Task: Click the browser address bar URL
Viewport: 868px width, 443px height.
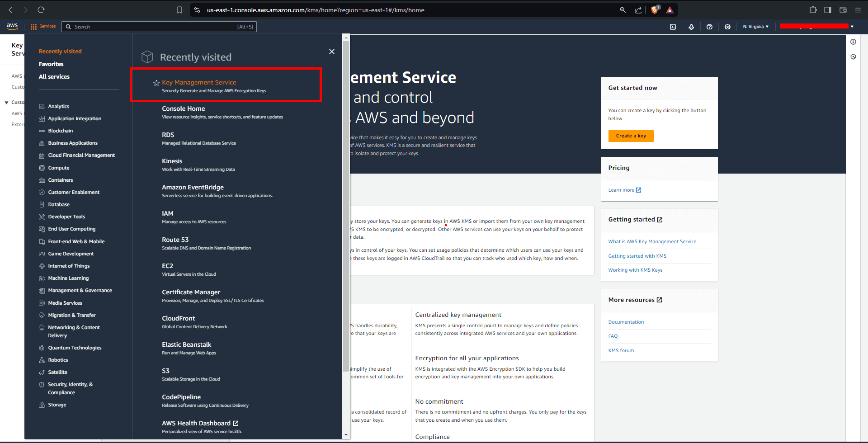Action: (316, 10)
